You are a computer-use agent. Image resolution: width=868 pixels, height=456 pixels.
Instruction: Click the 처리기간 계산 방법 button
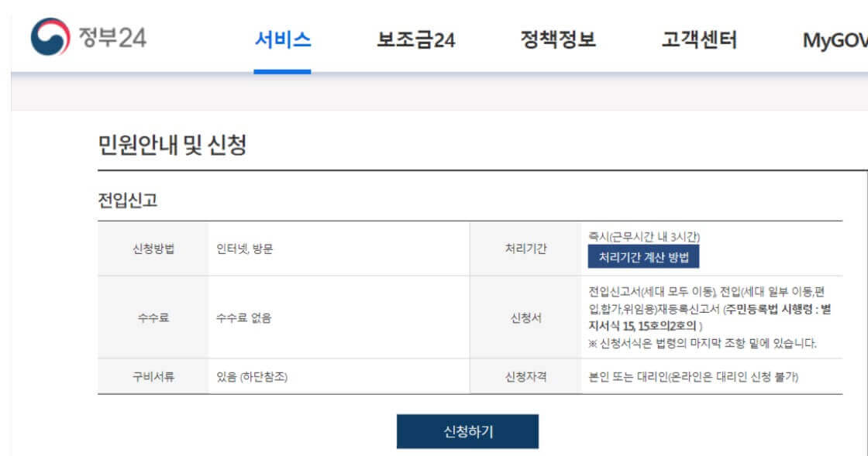643,257
